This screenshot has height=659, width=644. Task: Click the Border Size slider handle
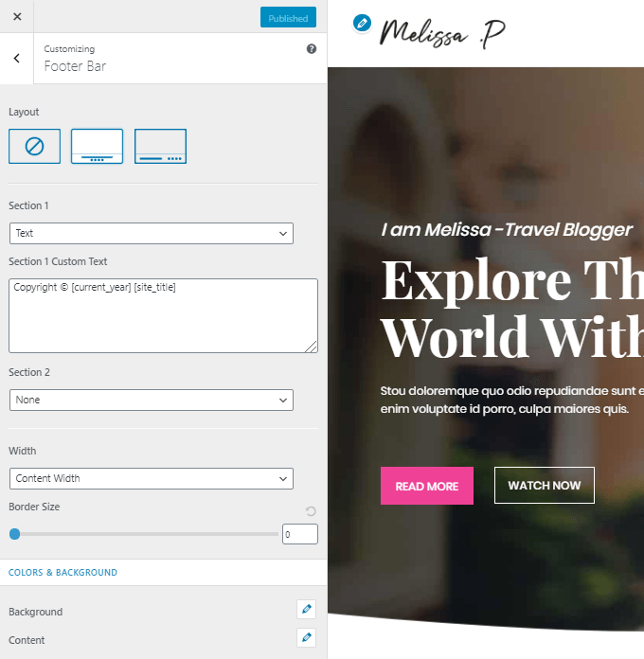[x=15, y=534]
